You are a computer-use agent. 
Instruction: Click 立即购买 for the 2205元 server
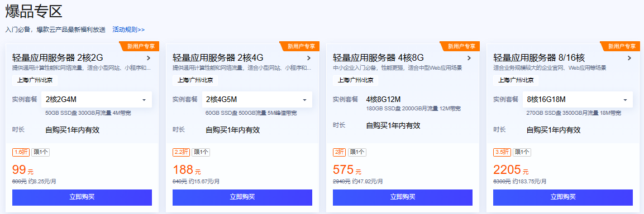pyautogui.click(x=563, y=197)
